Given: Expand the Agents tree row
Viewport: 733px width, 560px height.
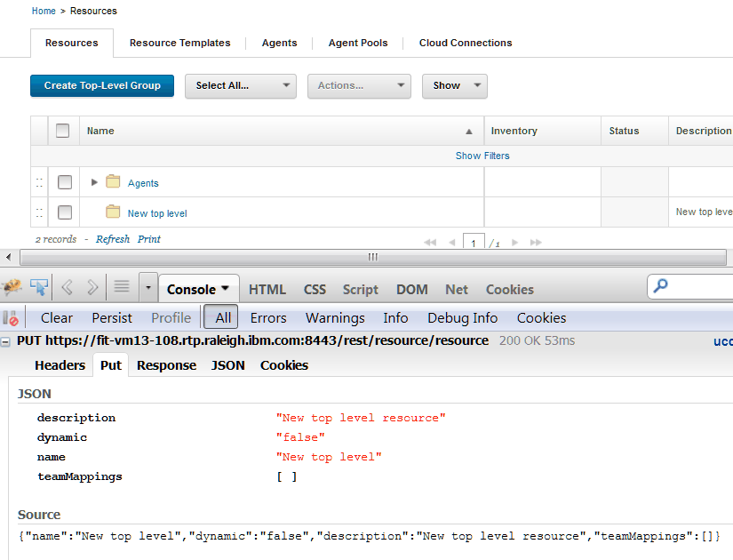Looking at the screenshot, I should pyautogui.click(x=94, y=181).
